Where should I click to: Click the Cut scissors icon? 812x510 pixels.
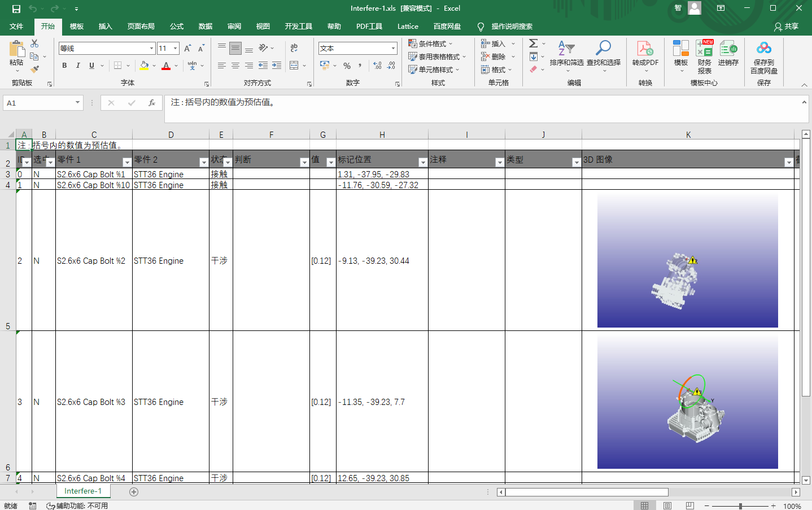click(34, 43)
